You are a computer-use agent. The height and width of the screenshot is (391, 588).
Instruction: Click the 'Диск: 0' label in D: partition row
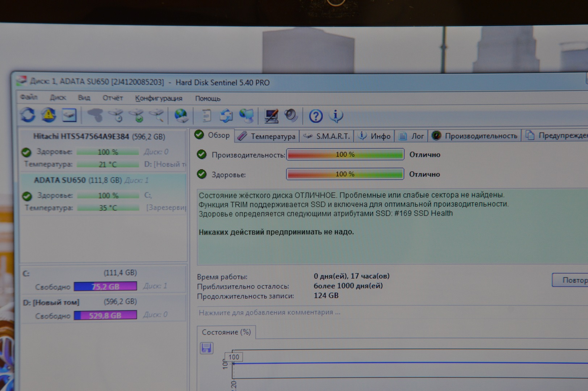(x=155, y=315)
